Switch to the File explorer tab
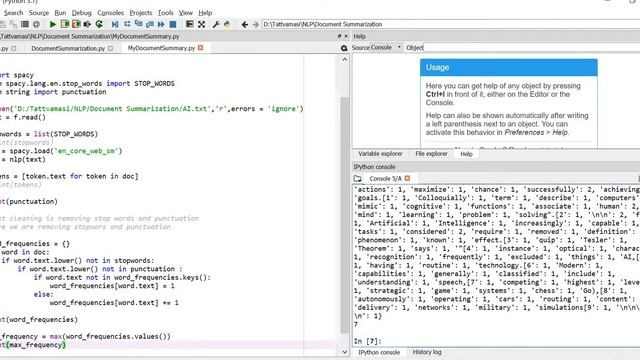The width and height of the screenshot is (640, 360). point(431,154)
